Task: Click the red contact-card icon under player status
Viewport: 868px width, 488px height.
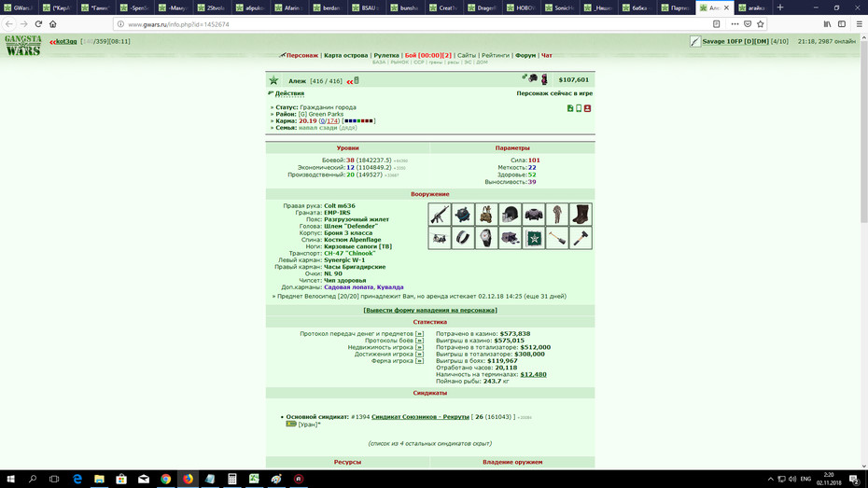Action: click(587, 108)
